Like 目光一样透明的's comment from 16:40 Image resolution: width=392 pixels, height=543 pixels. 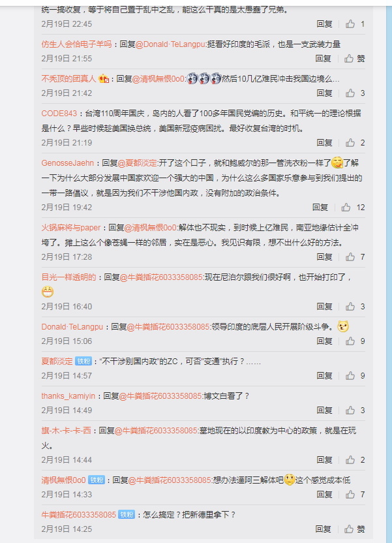coord(350,307)
